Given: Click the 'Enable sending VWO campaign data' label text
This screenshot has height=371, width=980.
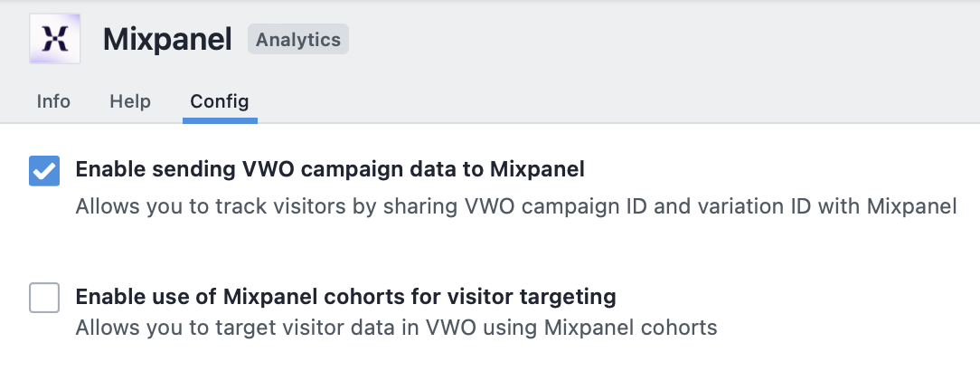Looking at the screenshot, I should [x=330, y=169].
